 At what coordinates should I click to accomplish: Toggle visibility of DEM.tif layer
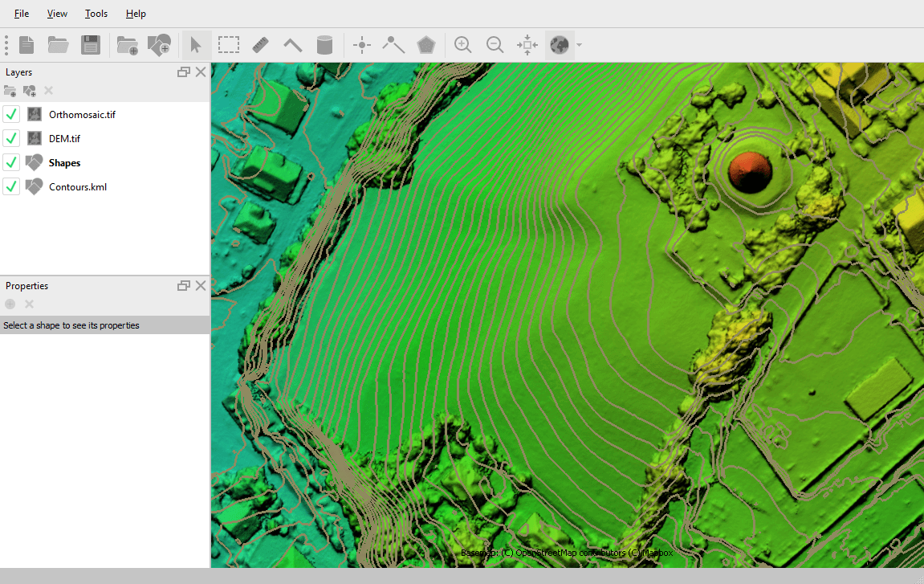(x=11, y=138)
